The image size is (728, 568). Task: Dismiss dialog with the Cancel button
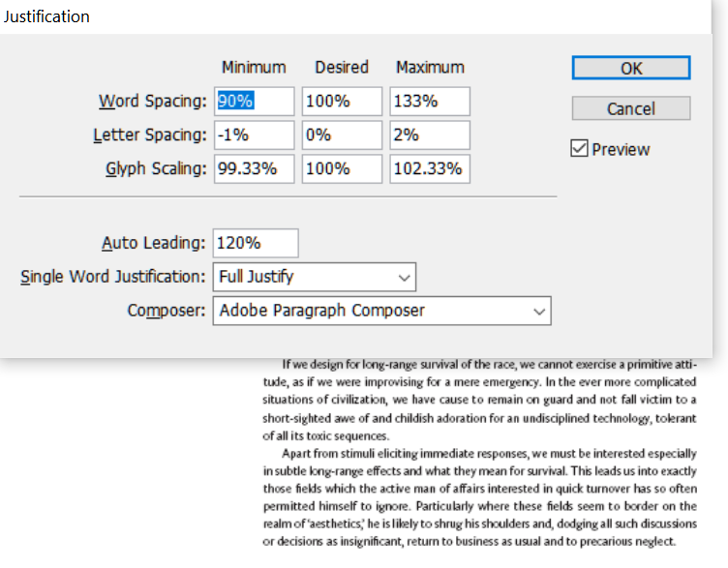click(x=631, y=108)
